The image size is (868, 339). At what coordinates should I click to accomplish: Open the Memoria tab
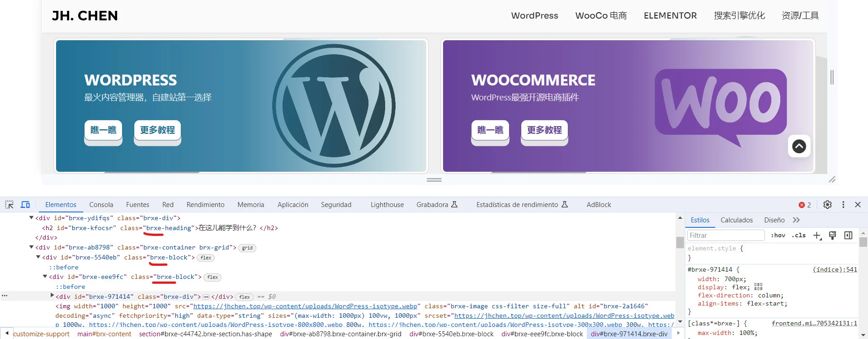pos(250,205)
